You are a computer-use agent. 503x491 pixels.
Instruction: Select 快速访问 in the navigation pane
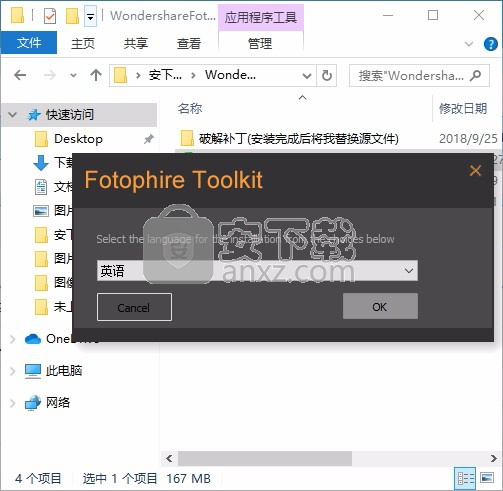click(x=70, y=115)
